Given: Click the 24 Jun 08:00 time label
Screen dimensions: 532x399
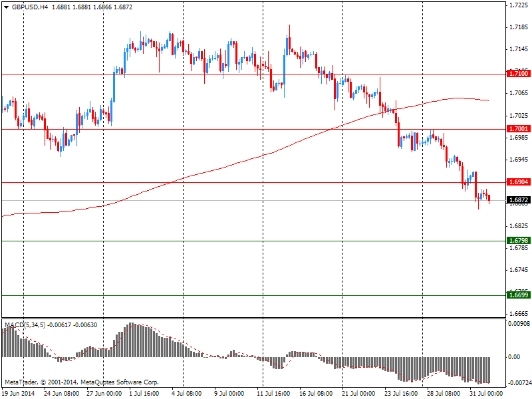Looking at the screenshot, I should tap(62, 394).
